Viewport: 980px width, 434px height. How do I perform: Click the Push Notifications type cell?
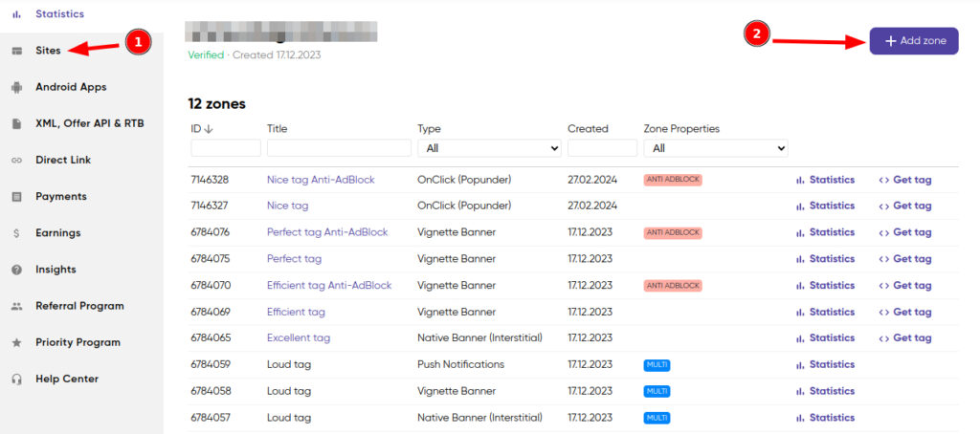click(x=460, y=364)
